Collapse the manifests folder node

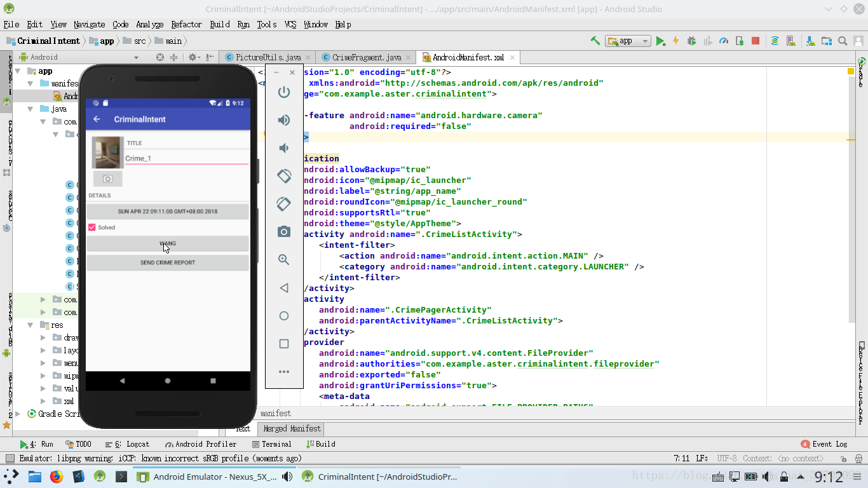click(31, 84)
